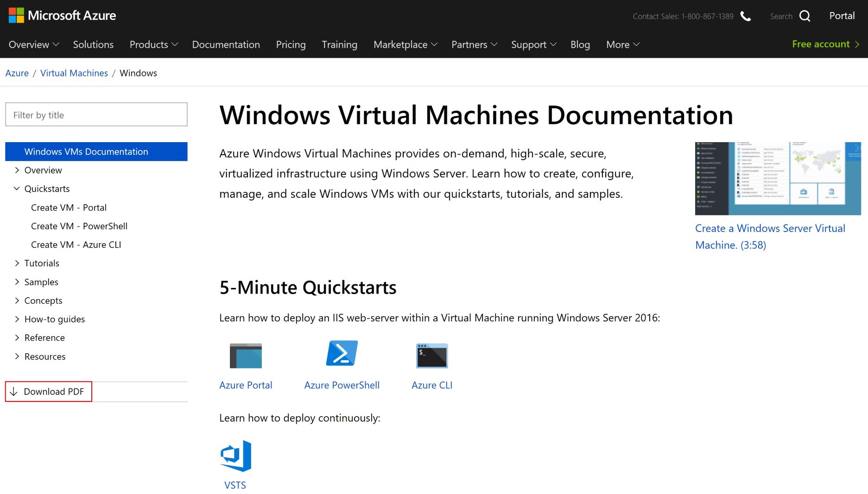Click the search magnifier icon

pos(805,16)
